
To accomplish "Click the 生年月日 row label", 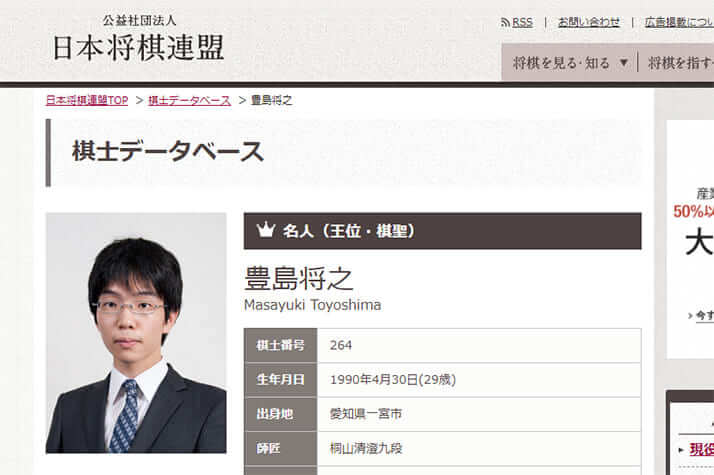I will click(280, 380).
